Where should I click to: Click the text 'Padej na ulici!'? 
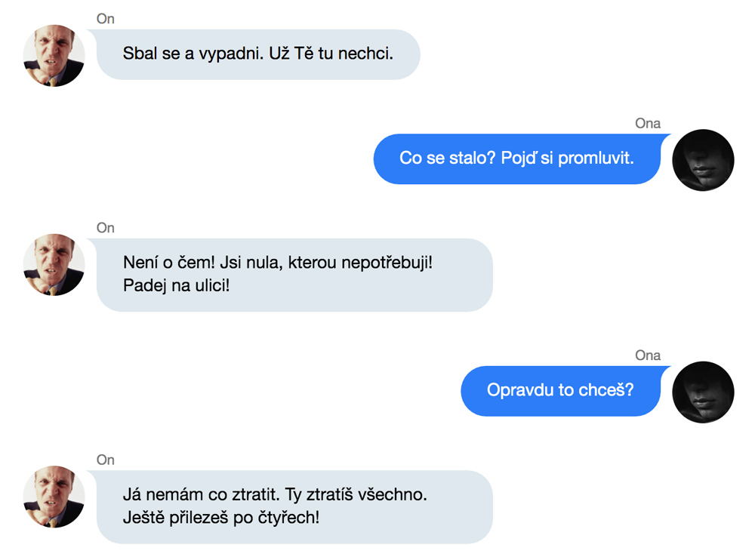click(x=176, y=285)
